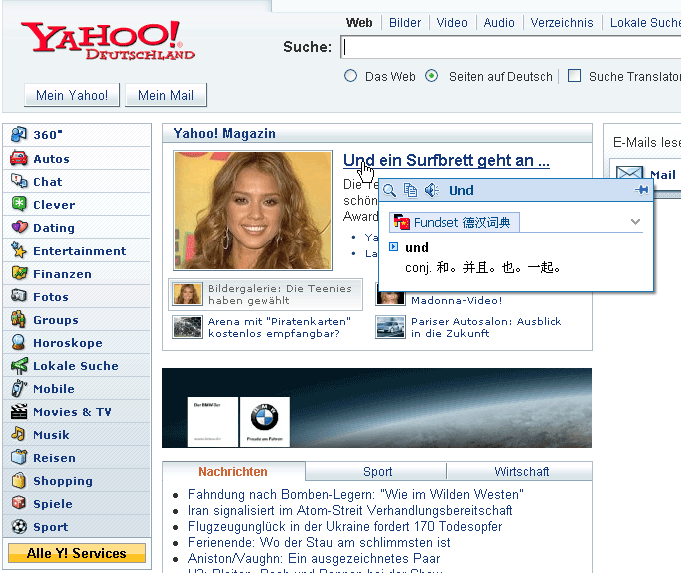Open Bildergalerie 'Die Teenies haben gewählt'

(280, 294)
